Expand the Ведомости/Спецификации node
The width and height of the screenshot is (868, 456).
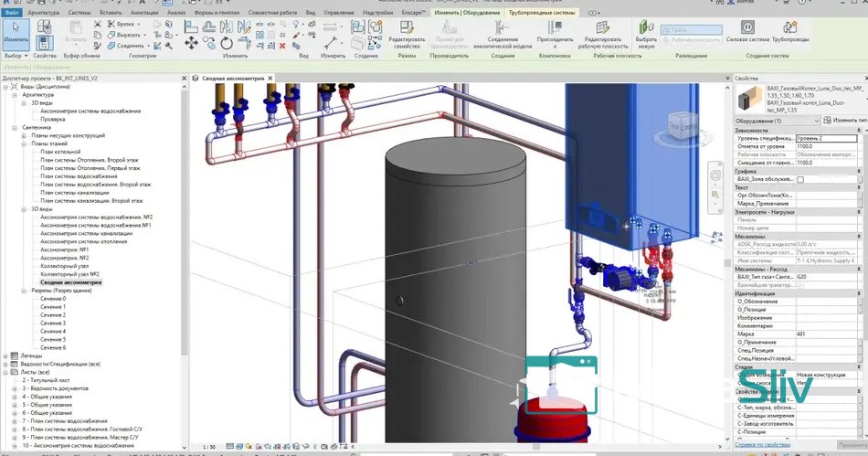pos(5,364)
